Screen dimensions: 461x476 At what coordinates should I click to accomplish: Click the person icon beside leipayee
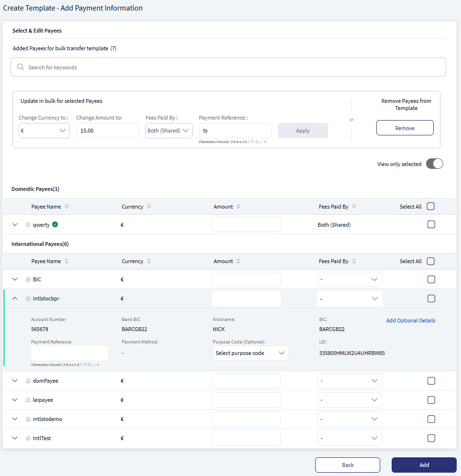pos(28,400)
